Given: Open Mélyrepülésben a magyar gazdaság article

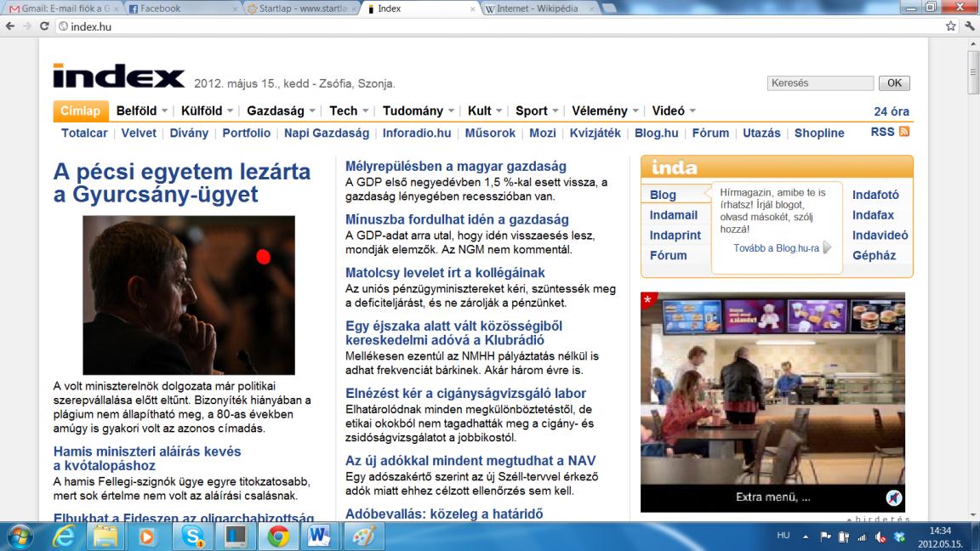Looking at the screenshot, I should pos(456,166).
